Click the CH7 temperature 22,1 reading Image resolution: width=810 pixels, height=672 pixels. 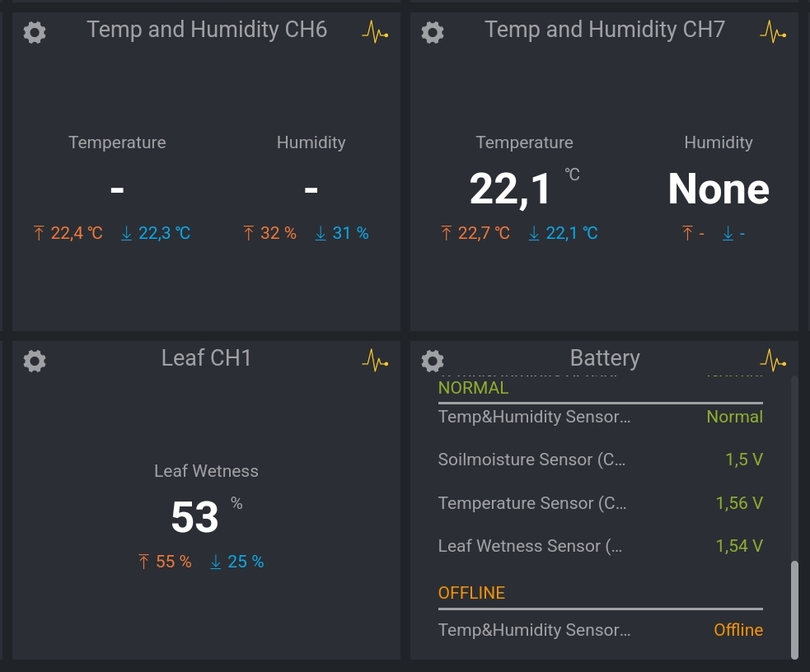(x=511, y=189)
